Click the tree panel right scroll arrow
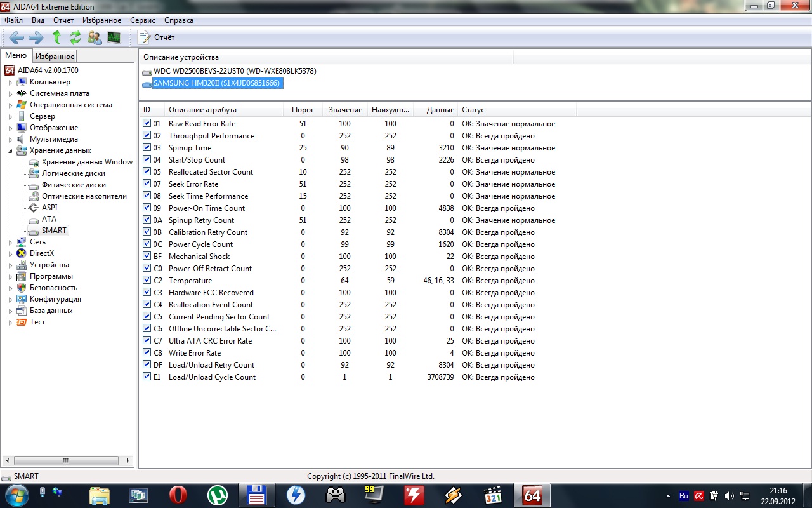 pyautogui.click(x=127, y=460)
